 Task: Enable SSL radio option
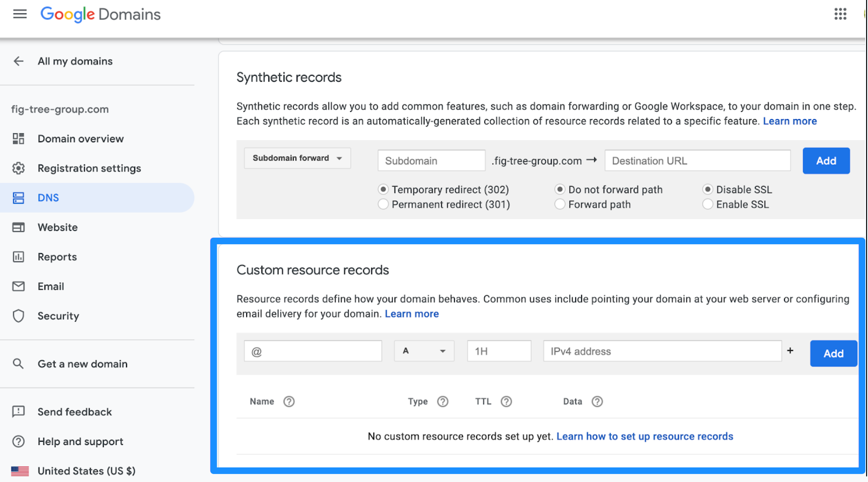pos(708,204)
